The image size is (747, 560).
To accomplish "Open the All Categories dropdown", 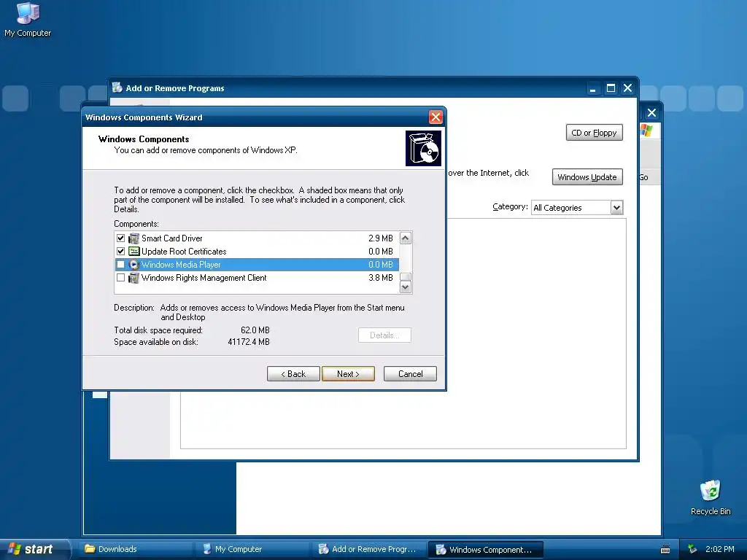I will point(616,208).
